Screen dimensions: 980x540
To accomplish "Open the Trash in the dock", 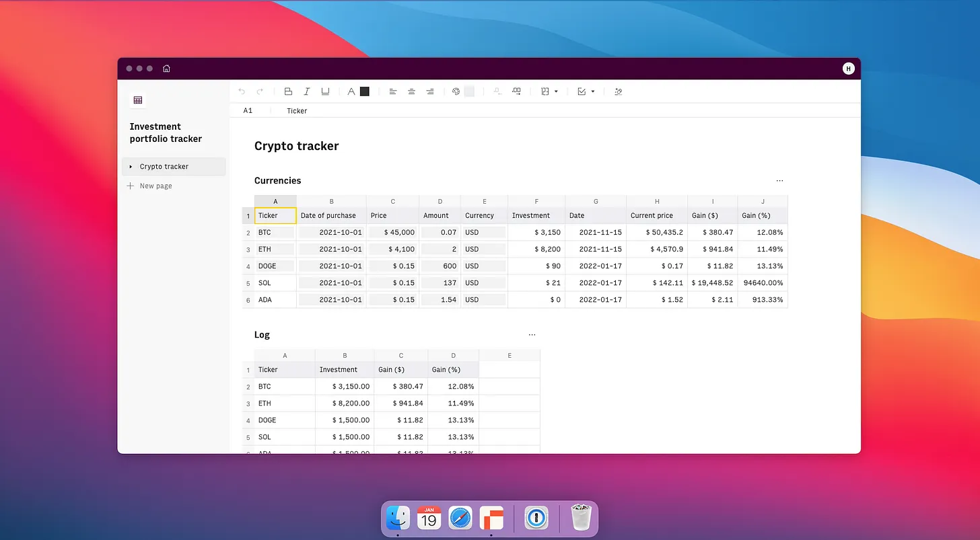I will [580, 519].
